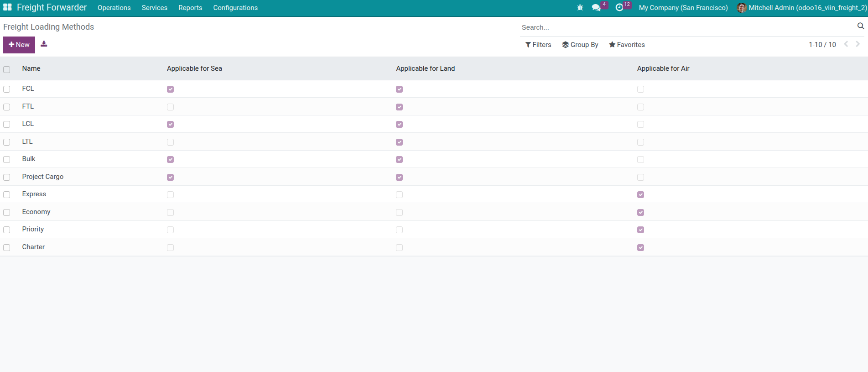868x372 pixels.
Task: Select the Express row checkbox
Action: point(7,195)
